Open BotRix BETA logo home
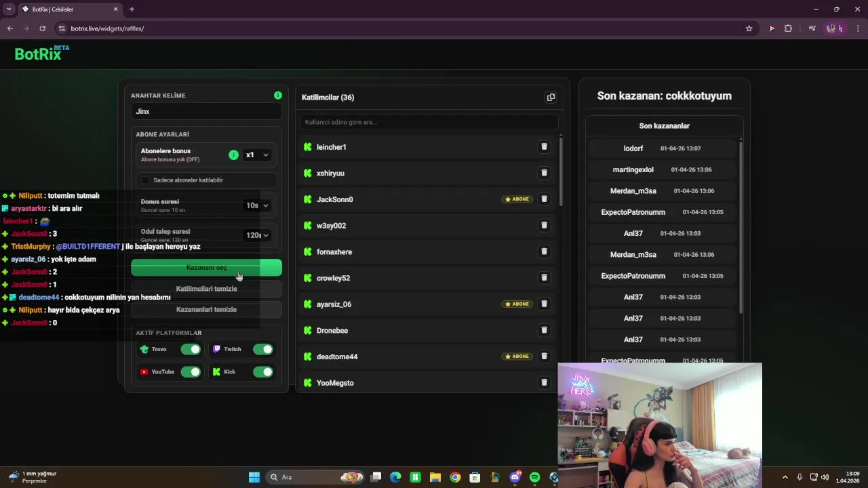This screenshot has height=488, width=868. click(41, 54)
